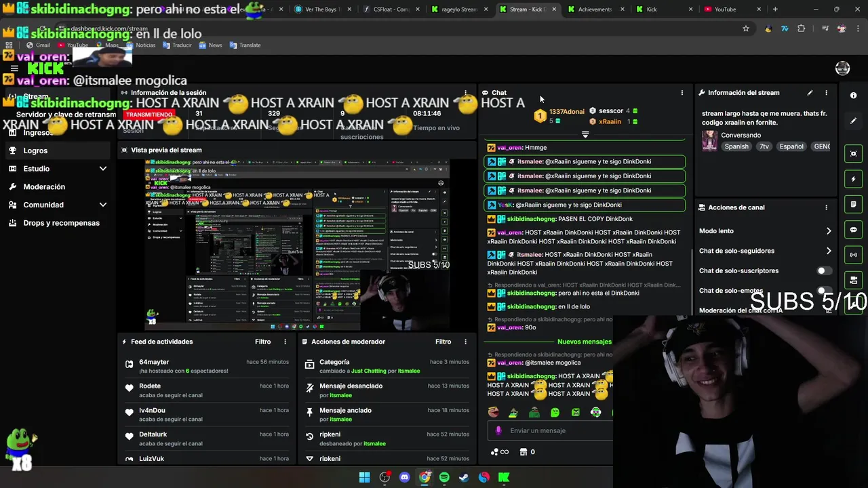Open Filtro in Feed de actividades
The height and width of the screenshot is (488, 868).
(262, 342)
